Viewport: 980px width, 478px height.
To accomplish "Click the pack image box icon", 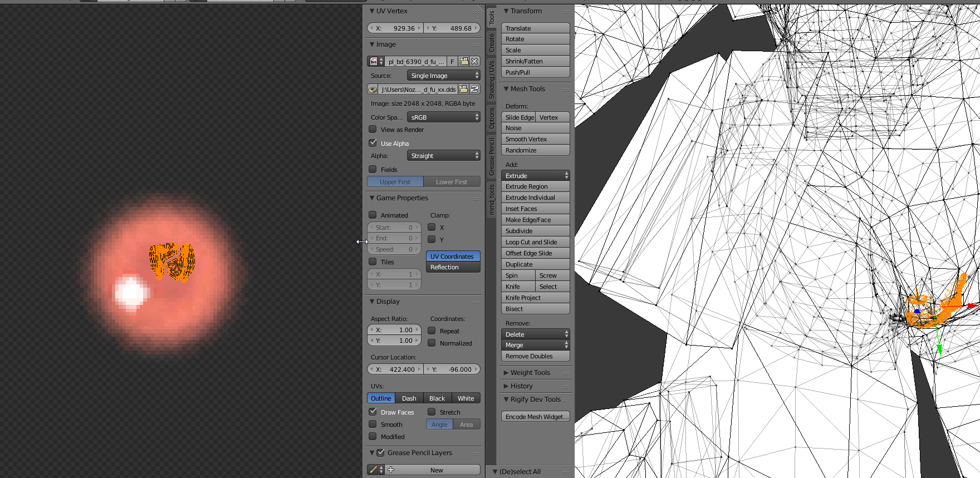I will (373, 89).
